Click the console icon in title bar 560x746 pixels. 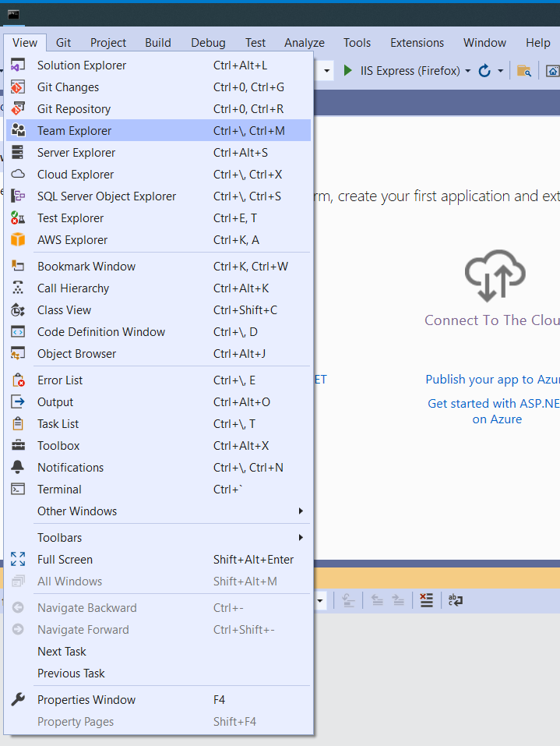pyautogui.click(x=13, y=15)
